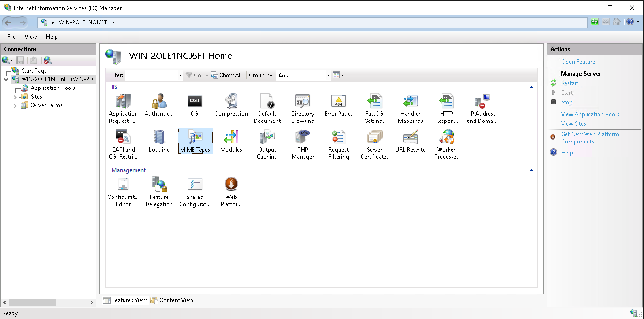
Task: Click the status bar network icon
Action: pyautogui.click(x=633, y=313)
